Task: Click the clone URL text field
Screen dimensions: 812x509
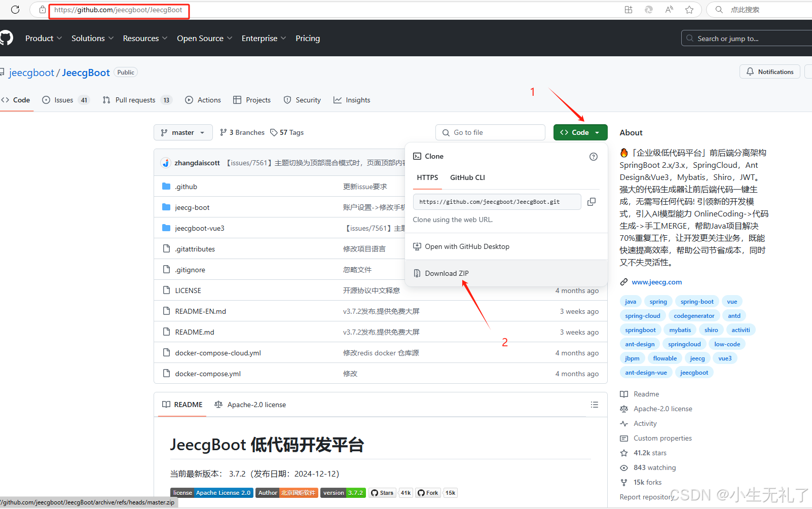Action: (x=497, y=202)
